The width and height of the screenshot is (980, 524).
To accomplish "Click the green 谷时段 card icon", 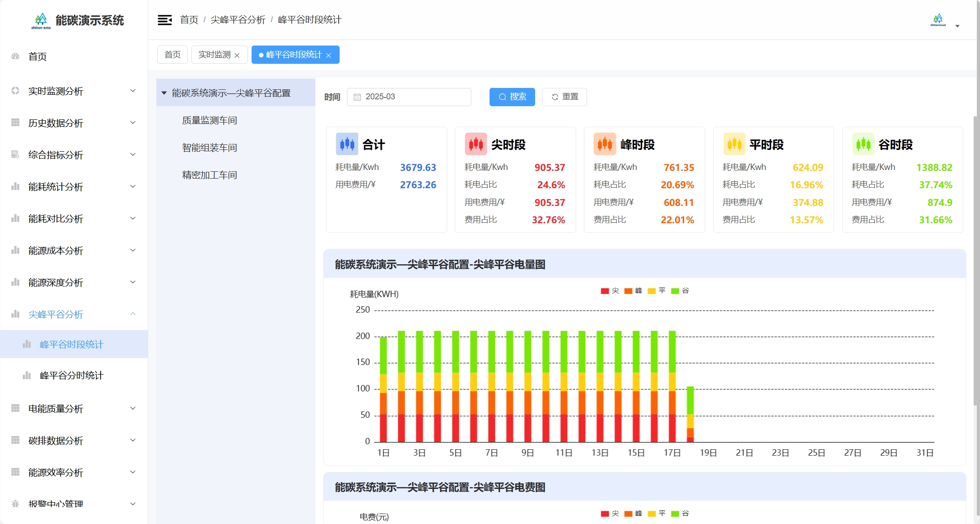I will point(863,144).
